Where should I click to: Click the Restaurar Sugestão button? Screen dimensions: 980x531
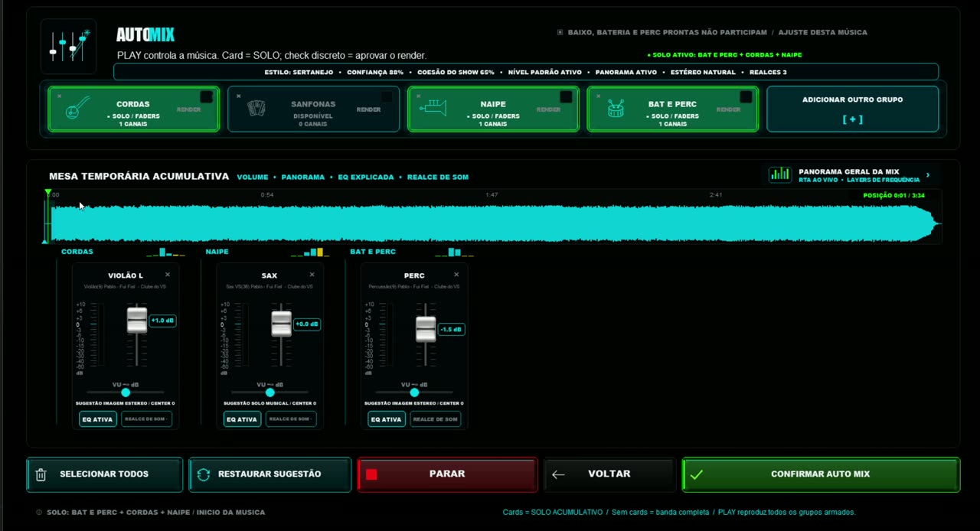point(270,474)
